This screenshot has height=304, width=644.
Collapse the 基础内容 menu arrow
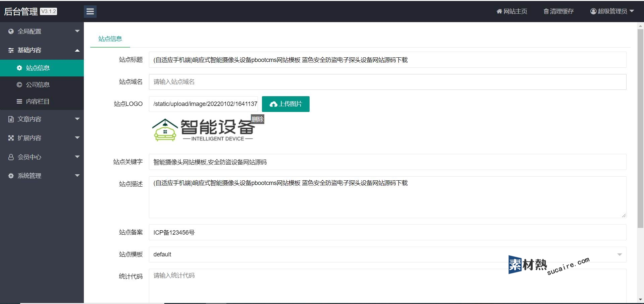(77, 50)
